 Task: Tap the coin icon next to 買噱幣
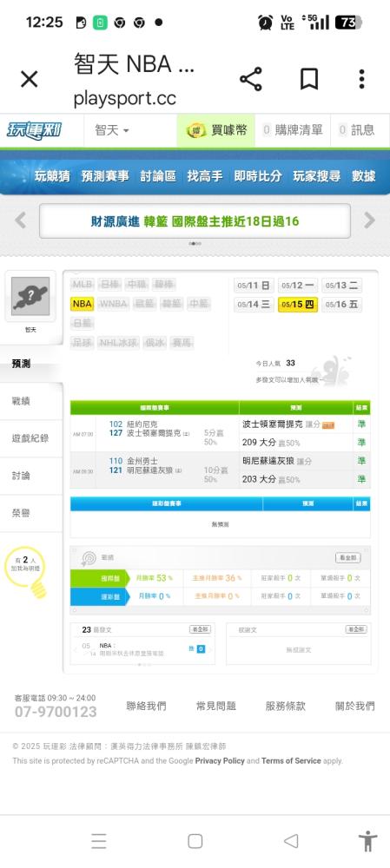click(195, 131)
